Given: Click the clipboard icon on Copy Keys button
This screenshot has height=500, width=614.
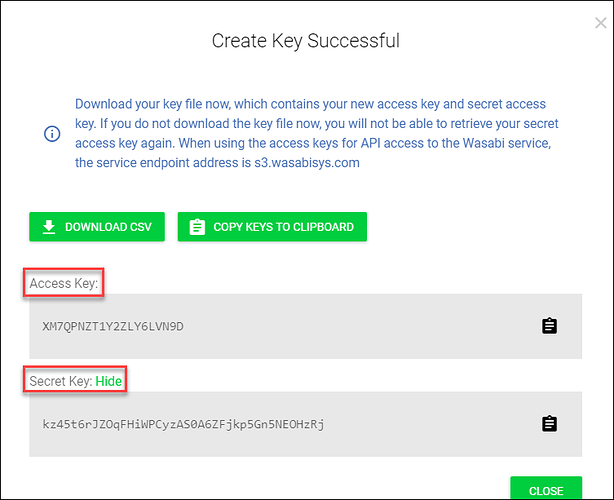Looking at the screenshot, I should click(196, 227).
